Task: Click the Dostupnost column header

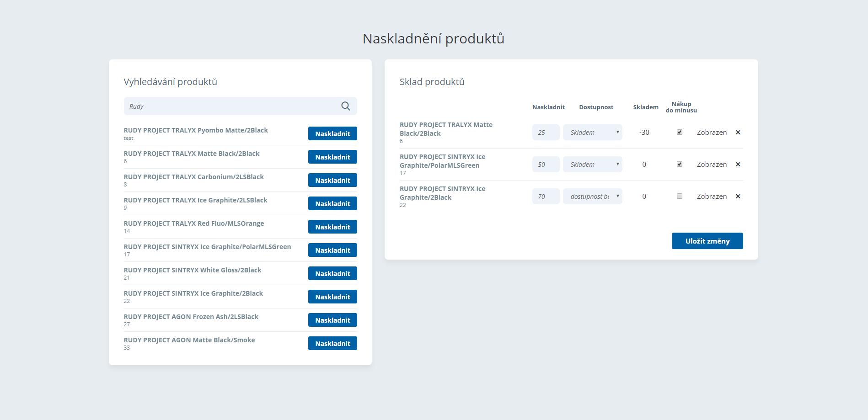Action: [x=596, y=107]
